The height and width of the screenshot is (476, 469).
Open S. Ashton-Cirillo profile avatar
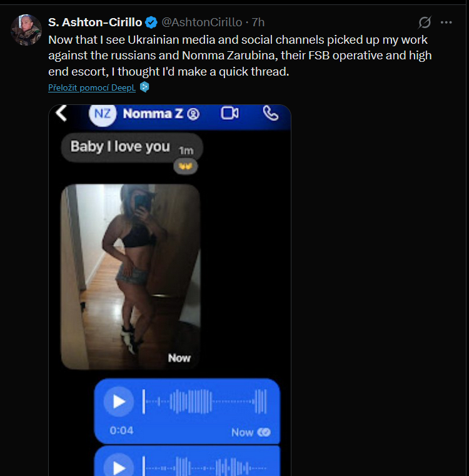[x=26, y=30]
